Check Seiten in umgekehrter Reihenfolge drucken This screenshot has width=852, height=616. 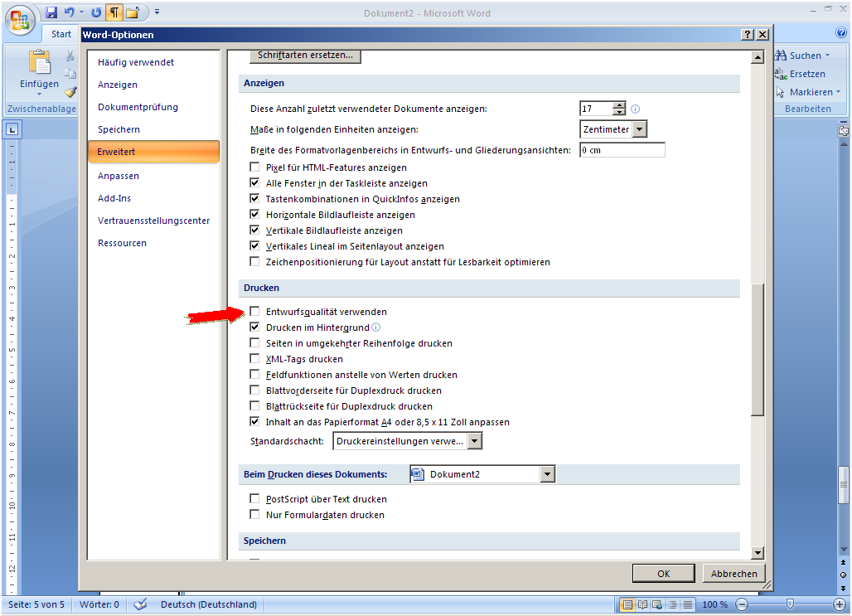(x=254, y=343)
